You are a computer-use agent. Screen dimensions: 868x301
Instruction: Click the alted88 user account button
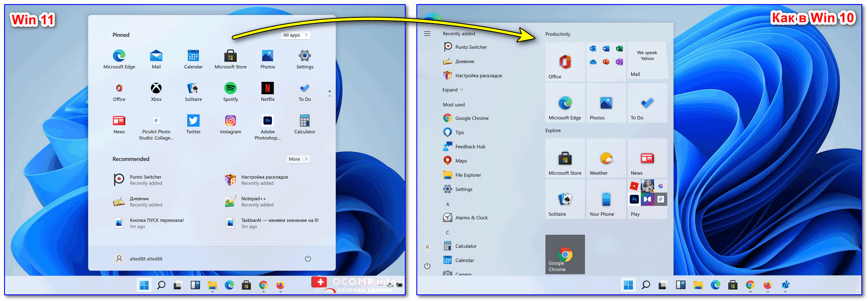(x=138, y=259)
